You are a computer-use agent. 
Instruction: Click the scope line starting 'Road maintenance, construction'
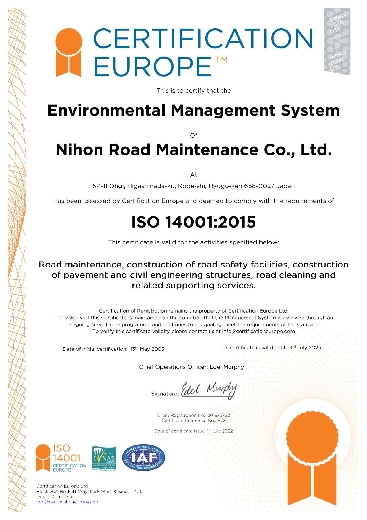coord(193,265)
